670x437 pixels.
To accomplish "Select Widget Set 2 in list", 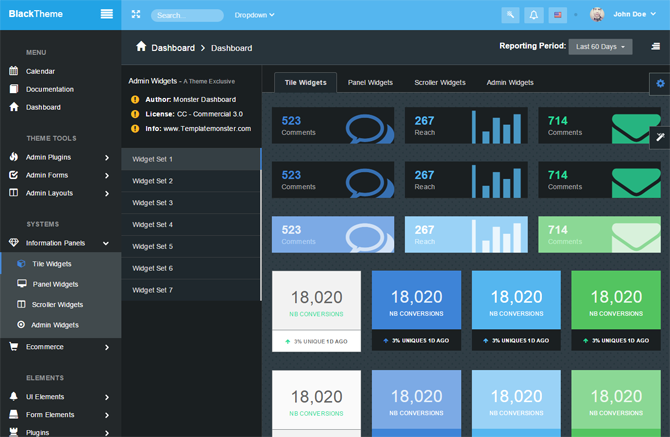I will click(191, 181).
